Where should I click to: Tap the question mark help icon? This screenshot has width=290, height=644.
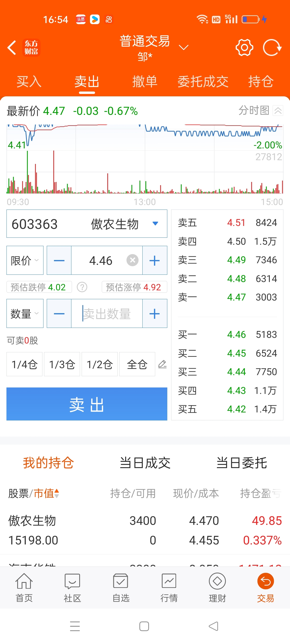coord(82,287)
